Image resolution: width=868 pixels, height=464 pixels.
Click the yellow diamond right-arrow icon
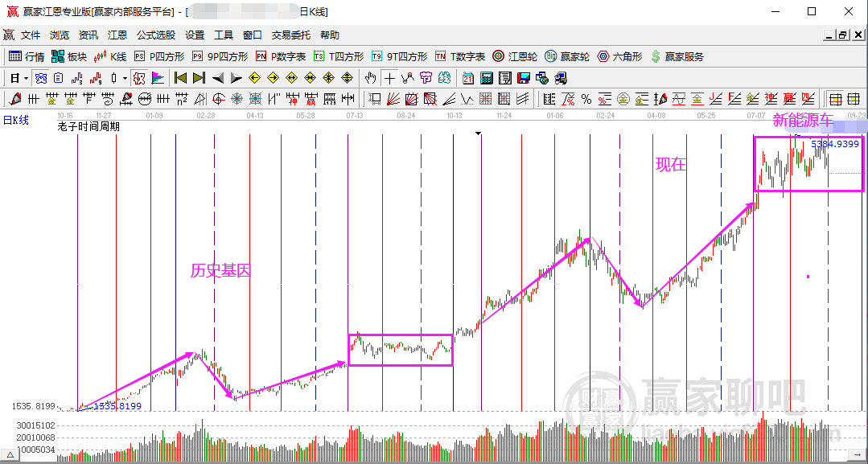click(x=273, y=78)
